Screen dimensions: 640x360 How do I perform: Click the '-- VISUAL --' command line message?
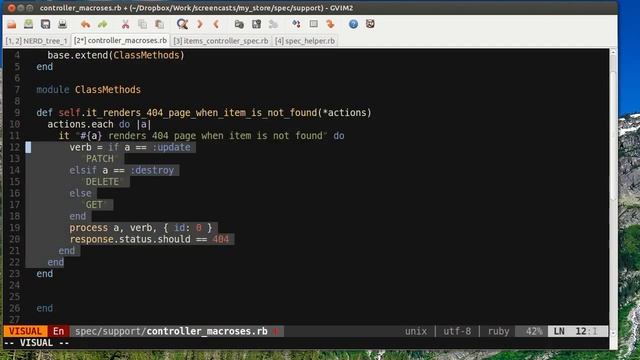click(36, 343)
